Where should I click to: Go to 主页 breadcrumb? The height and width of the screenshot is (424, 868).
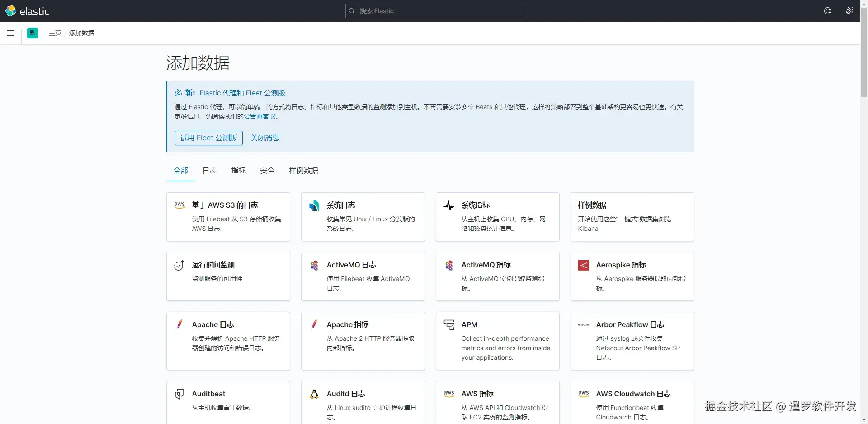click(x=55, y=33)
